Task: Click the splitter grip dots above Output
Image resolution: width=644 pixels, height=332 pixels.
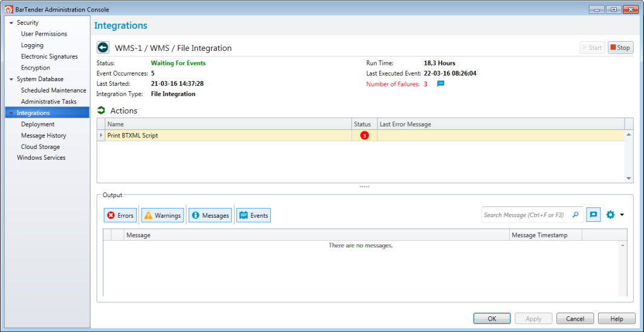Action: [364, 186]
